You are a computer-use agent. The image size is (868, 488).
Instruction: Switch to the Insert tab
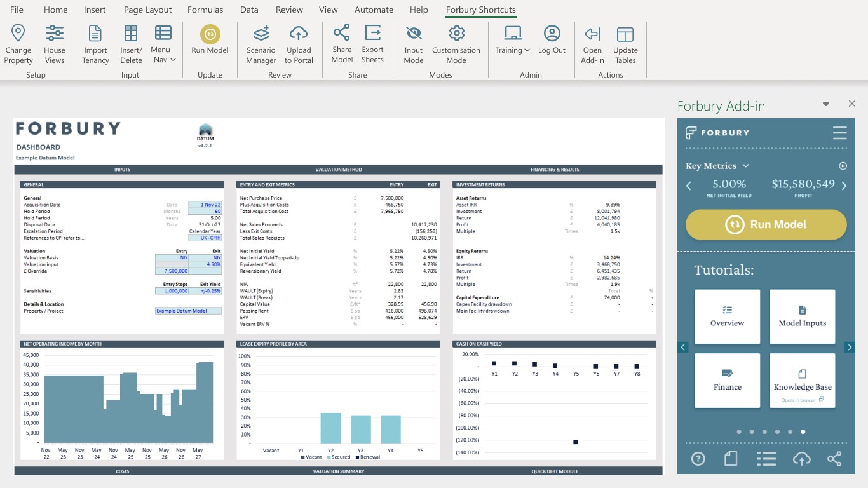tap(95, 10)
